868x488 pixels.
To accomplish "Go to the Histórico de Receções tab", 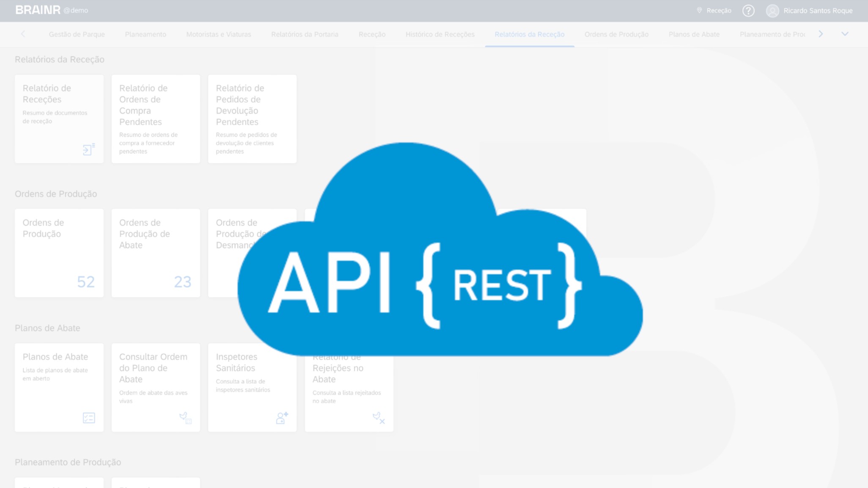I will (440, 34).
